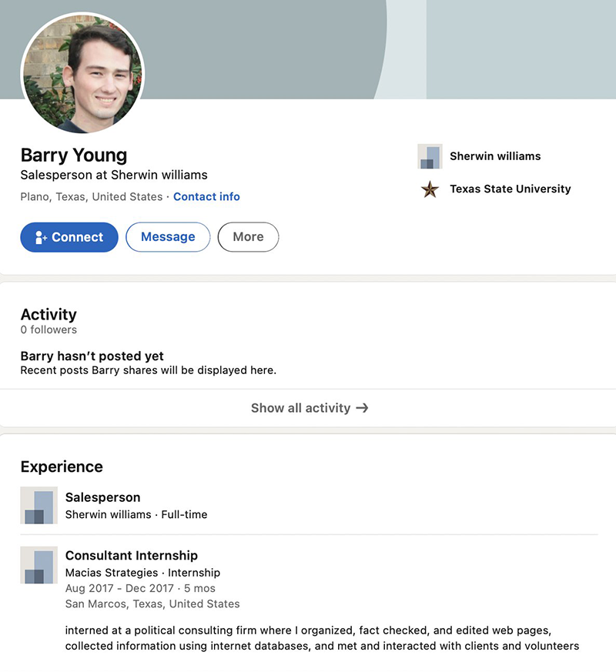This screenshot has height=672, width=616.
Task: Click Sherwin williams company logo in header
Action: 430,156
